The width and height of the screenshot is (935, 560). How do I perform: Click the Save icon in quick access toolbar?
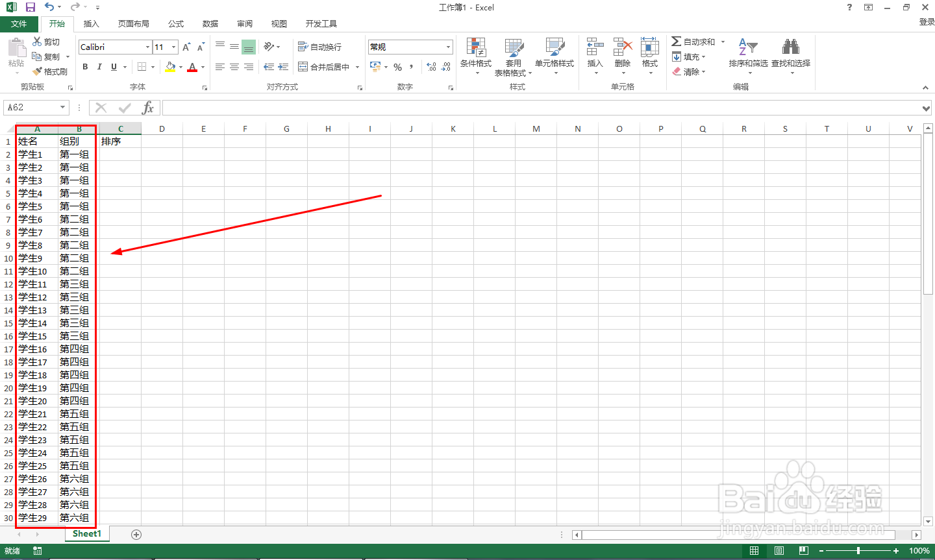(30, 7)
